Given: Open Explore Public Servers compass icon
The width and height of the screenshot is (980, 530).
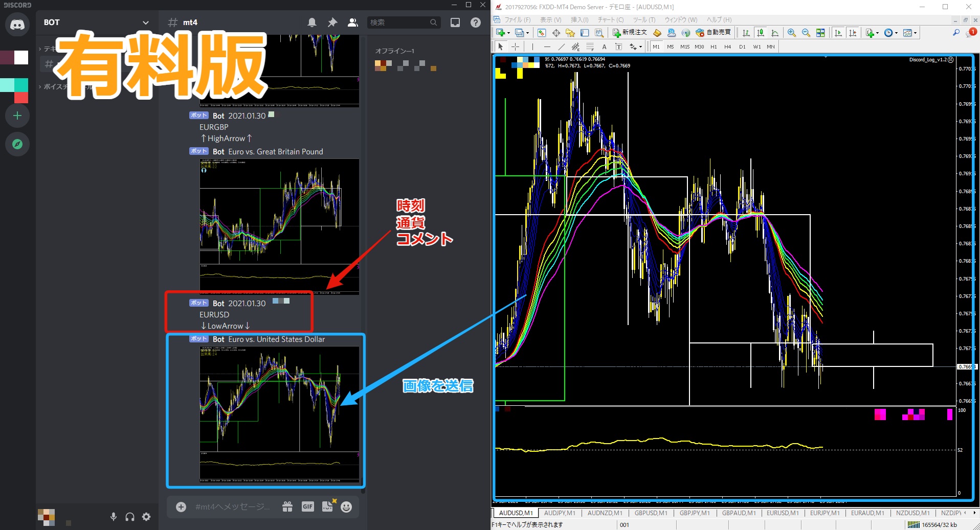Looking at the screenshot, I should coord(17,144).
